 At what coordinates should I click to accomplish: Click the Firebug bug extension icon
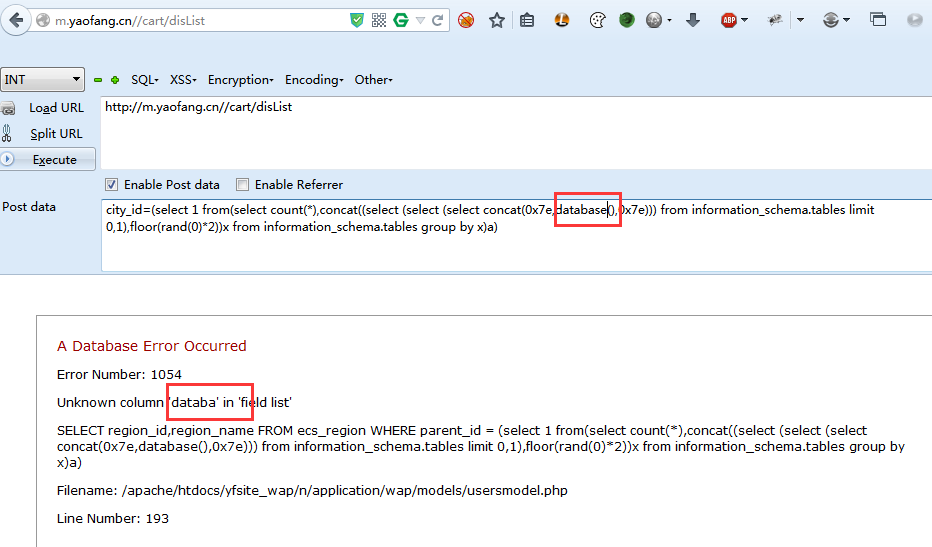pos(774,21)
